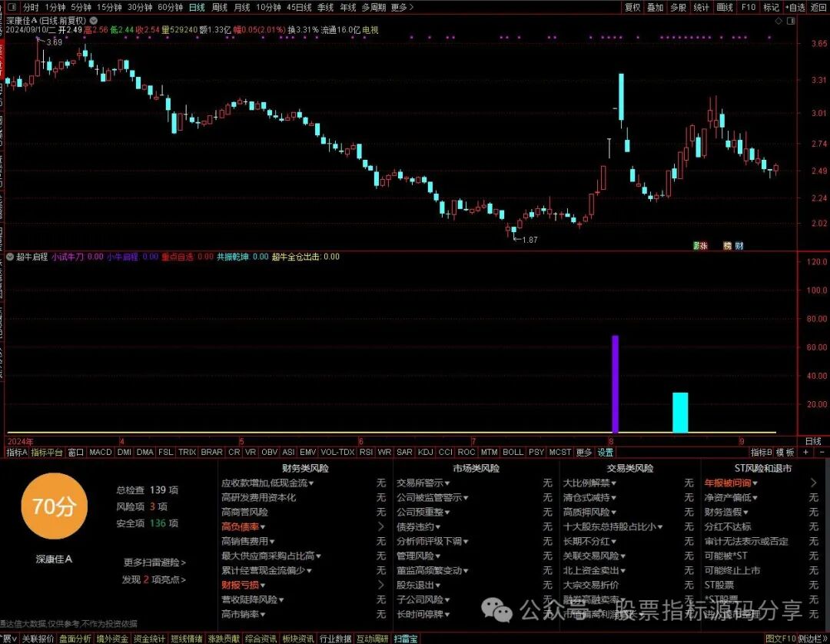Click the dropdown icon beside 深康佳A title
830x644 pixels.
pos(93,21)
